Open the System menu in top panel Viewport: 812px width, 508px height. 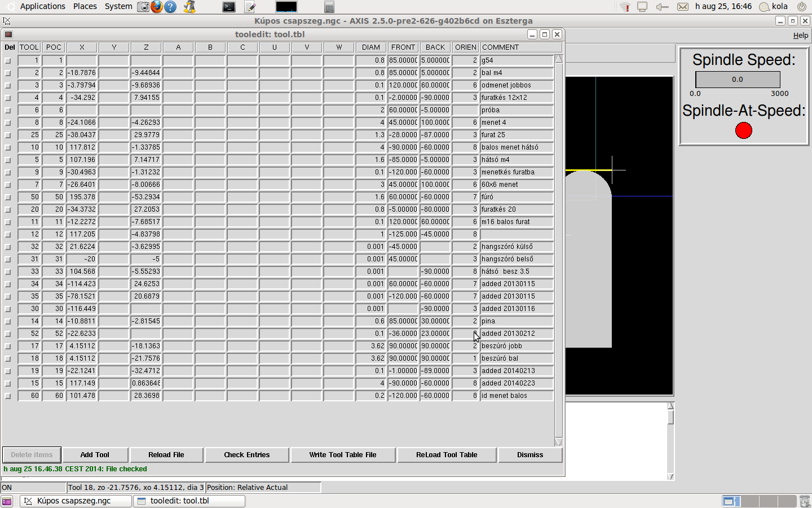click(x=118, y=6)
